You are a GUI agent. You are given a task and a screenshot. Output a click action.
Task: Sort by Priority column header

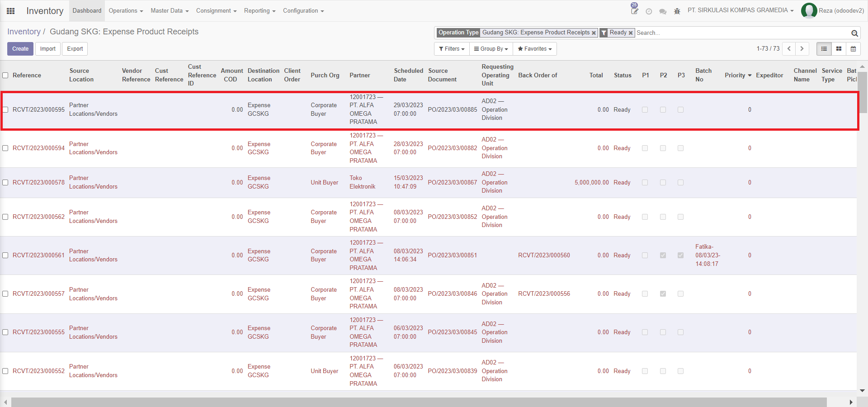coord(738,76)
